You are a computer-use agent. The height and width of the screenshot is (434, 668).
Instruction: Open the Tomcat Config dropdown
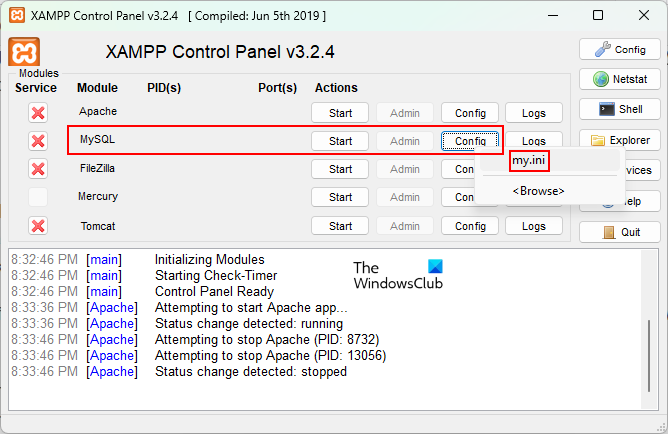tap(470, 226)
